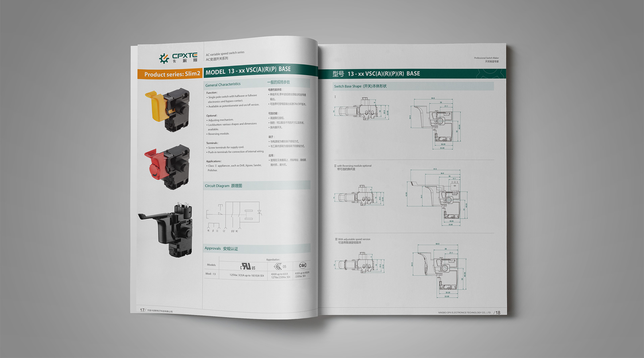Click the 'With adjustable speed version' label
644x358 pixels.
point(354,239)
